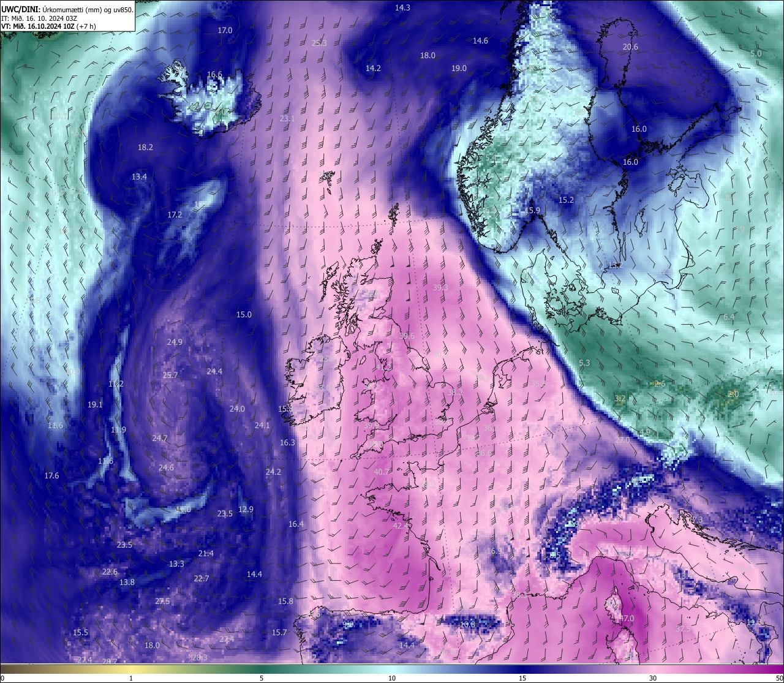This screenshot has width=784, height=683.
Task: Click the 17.0 value north of Iceland
Action: [x=225, y=30]
